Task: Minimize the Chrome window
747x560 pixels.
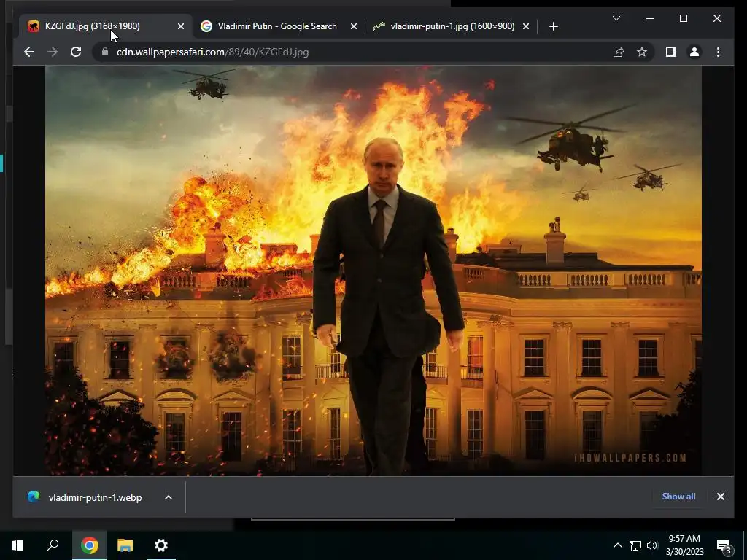Action: 650,18
